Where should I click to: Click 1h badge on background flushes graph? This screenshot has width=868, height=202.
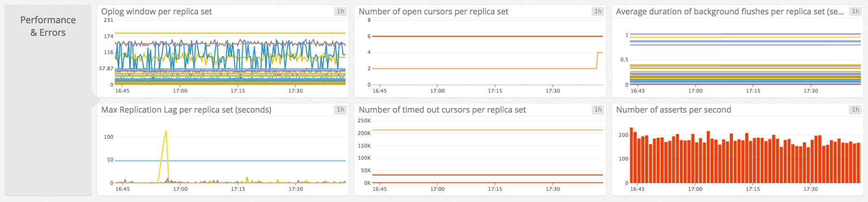tap(855, 11)
